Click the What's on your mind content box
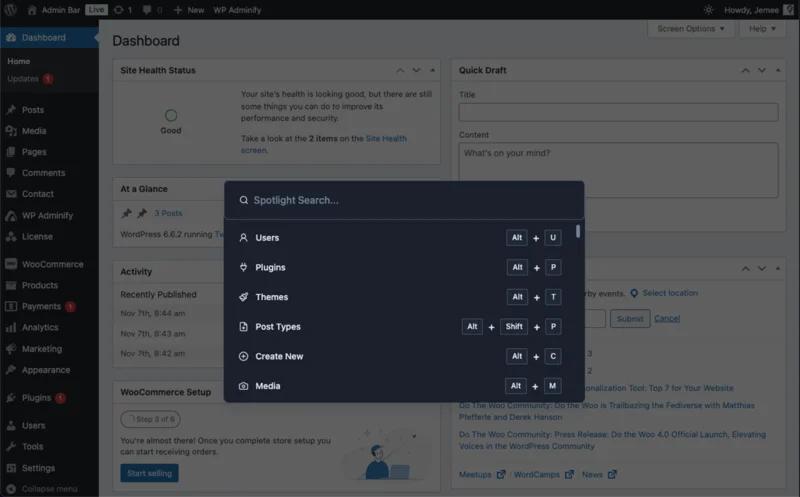Image resolution: width=800 pixels, height=497 pixels. pyautogui.click(x=618, y=170)
